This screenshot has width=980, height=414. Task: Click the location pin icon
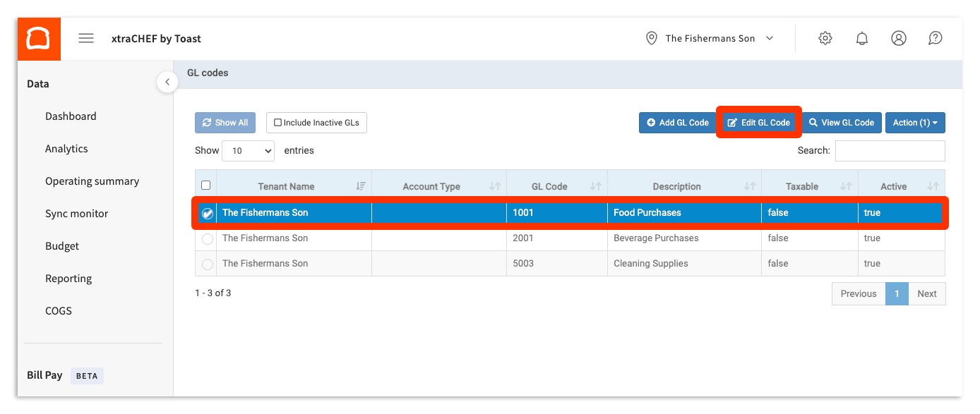pyautogui.click(x=651, y=38)
